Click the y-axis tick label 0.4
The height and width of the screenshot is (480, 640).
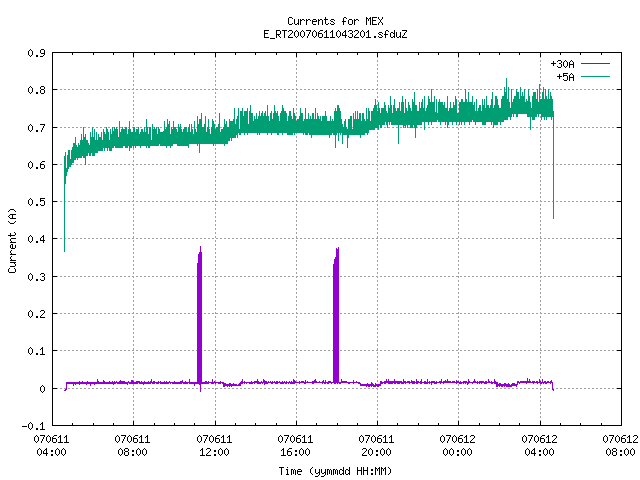pyautogui.click(x=36, y=239)
